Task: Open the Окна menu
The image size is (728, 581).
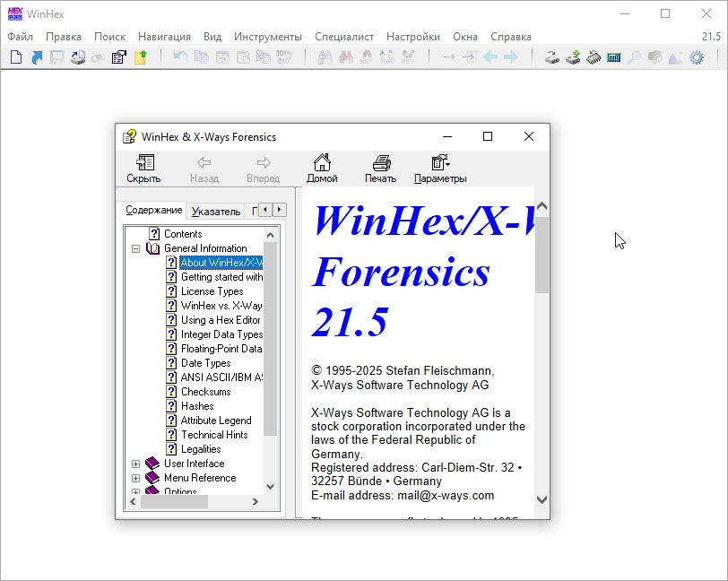Action: [465, 37]
